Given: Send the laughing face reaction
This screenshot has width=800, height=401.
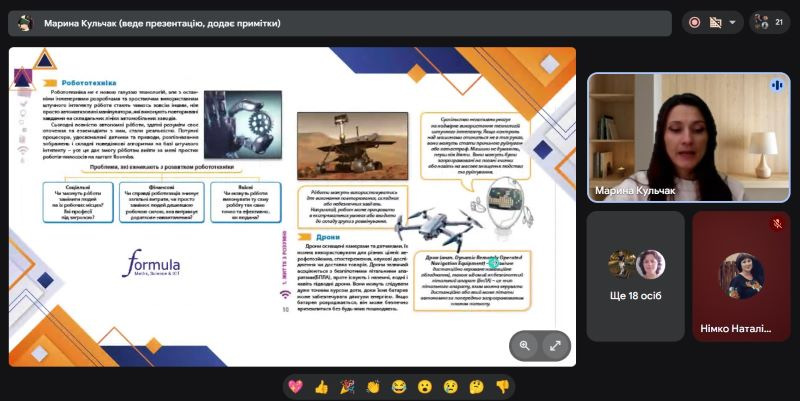Looking at the screenshot, I should tap(399, 386).
